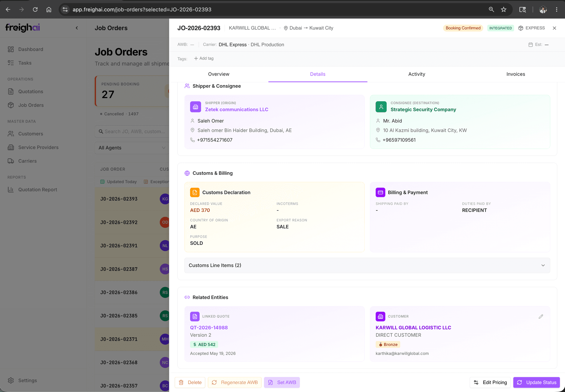Open Settings at the sidebar bottom

coord(27,381)
